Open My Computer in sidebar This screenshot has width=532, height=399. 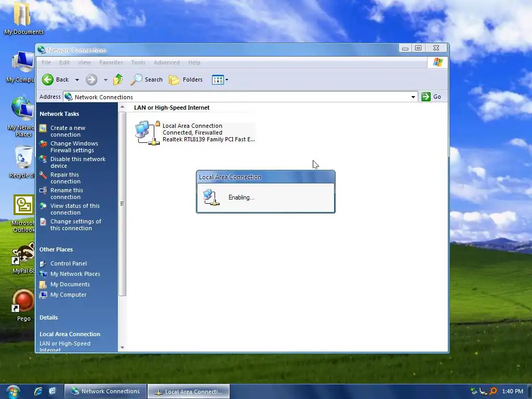coord(68,295)
